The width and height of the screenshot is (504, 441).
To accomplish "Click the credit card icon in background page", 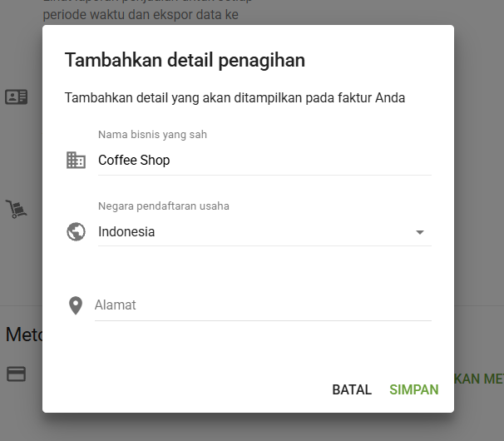I will pos(17,374).
